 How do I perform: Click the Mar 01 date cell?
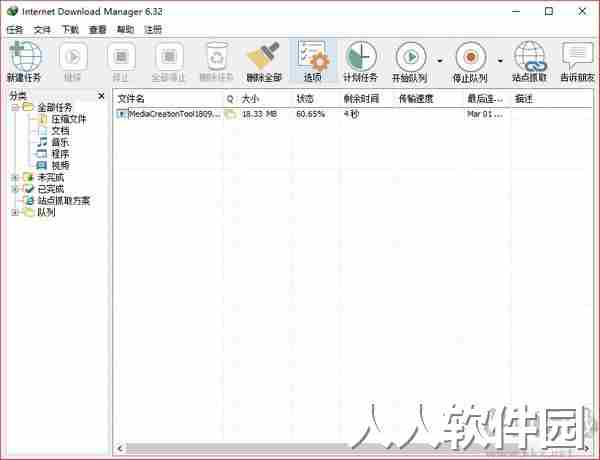coord(485,114)
